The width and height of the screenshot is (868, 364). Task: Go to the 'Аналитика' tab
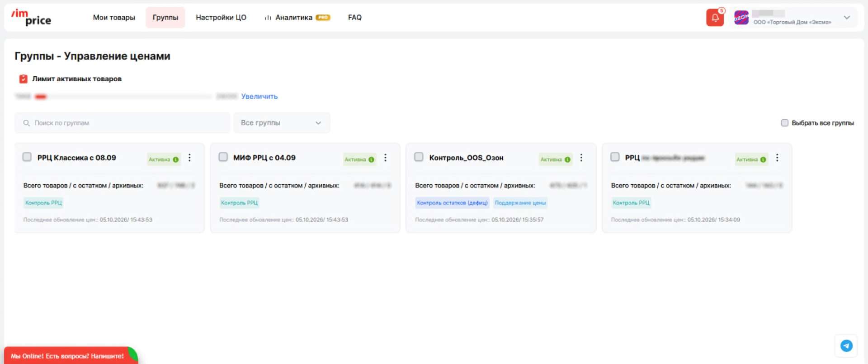(294, 18)
